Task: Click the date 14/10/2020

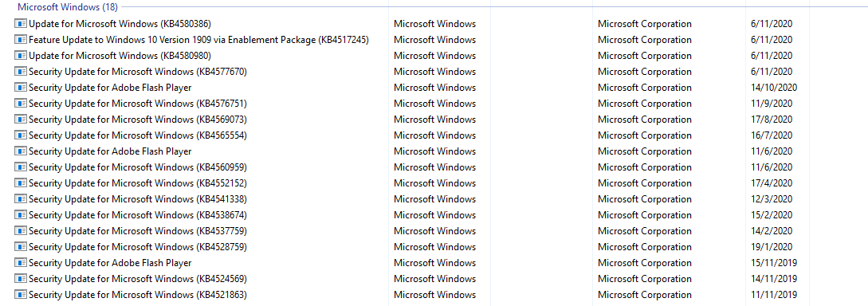Action: tap(774, 88)
